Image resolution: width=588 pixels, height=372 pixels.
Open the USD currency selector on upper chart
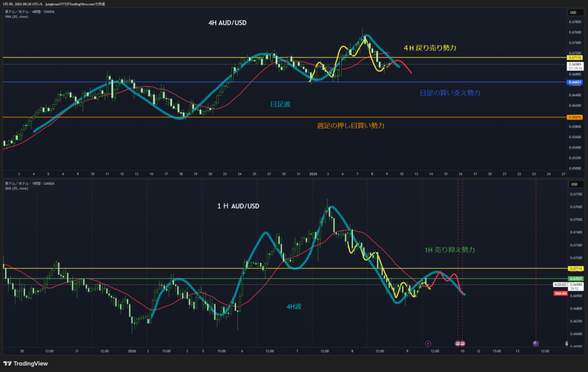pyautogui.click(x=572, y=12)
